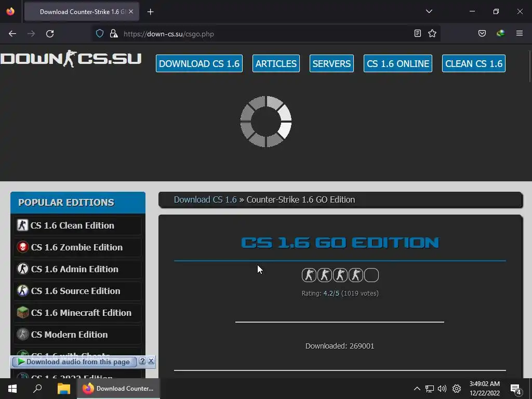Click the CS 1.6 GO EDITION heading
The height and width of the screenshot is (399, 532).
(x=340, y=243)
